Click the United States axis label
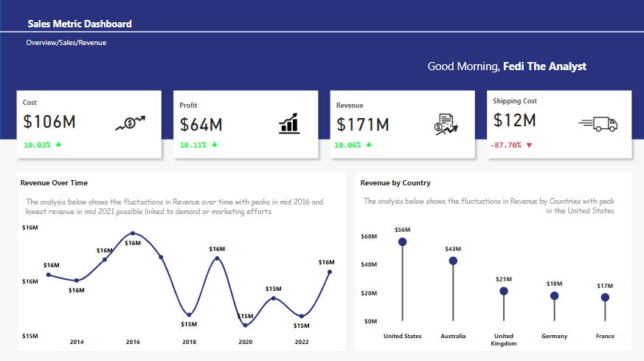This screenshot has height=361, width=644. point(403,336)
